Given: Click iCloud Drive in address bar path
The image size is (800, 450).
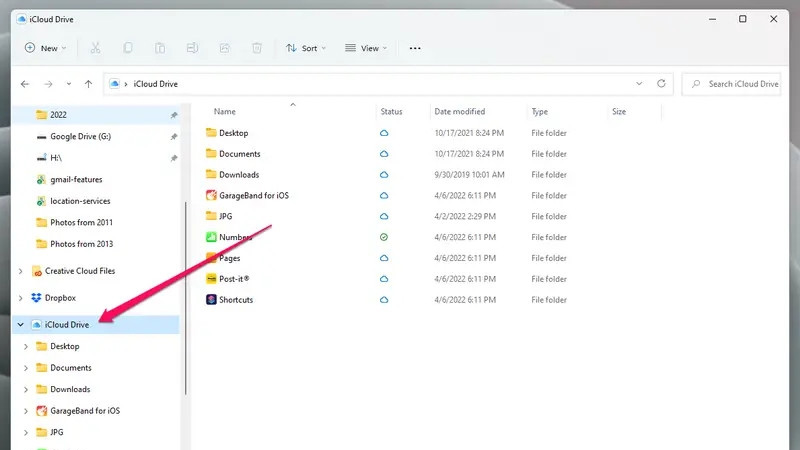Looking at the screenshot, I should [x=156, y=84].
